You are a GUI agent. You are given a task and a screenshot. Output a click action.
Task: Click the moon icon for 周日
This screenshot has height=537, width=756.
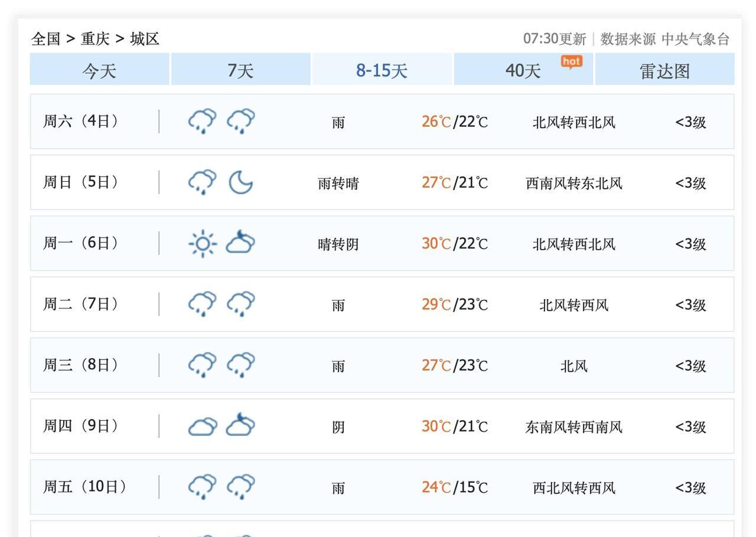pyautogui.click(x=240, y=182)
